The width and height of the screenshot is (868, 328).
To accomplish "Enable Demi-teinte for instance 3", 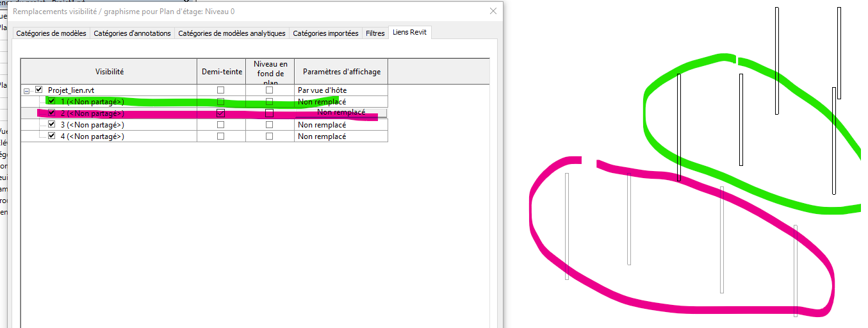I will coord(220,125).
